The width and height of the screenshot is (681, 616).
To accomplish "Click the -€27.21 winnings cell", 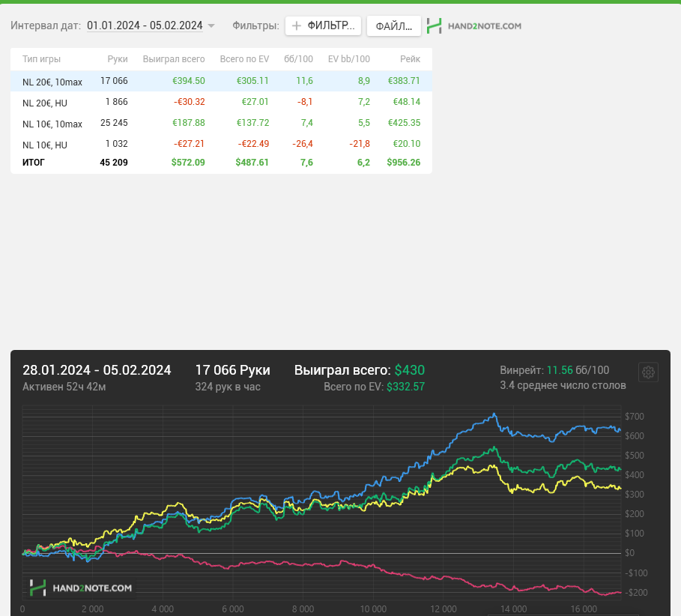I will pos(189,143).
